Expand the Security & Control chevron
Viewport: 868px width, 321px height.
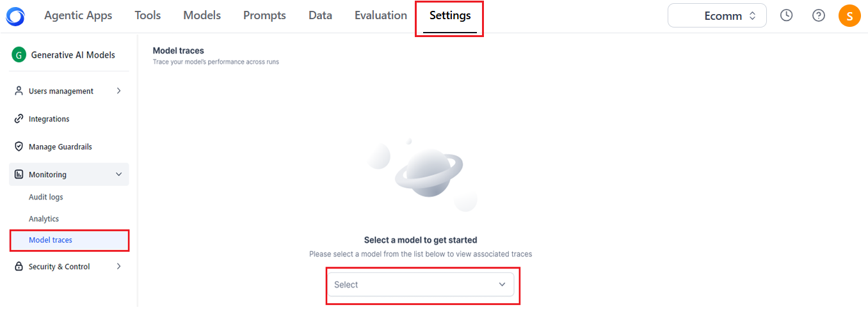(118, 267)
